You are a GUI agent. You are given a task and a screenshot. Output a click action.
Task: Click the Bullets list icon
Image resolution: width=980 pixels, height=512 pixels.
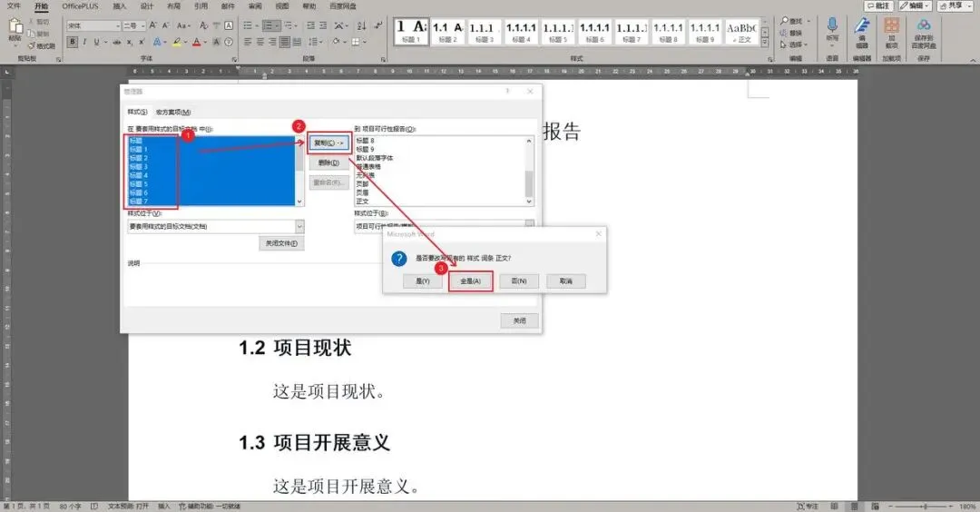click(248, 25)
